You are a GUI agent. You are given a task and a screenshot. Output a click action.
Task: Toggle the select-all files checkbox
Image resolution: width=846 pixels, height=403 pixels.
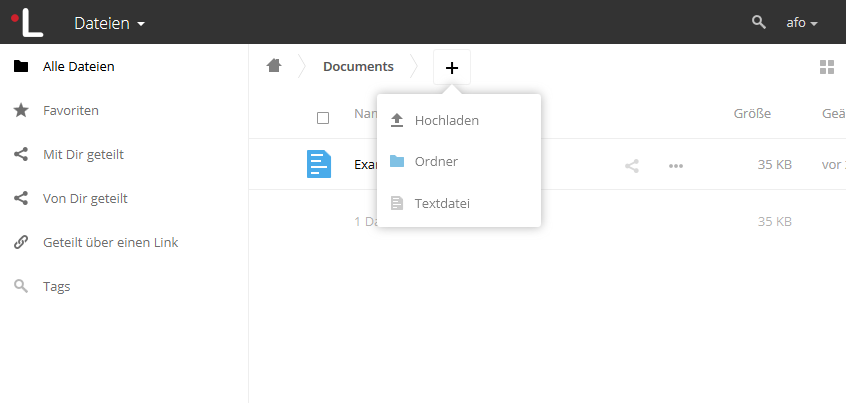pos(323,117)
